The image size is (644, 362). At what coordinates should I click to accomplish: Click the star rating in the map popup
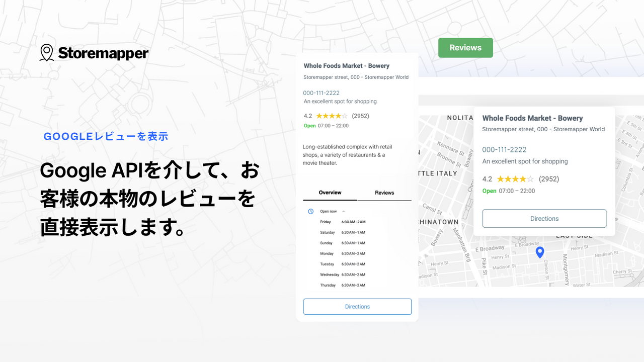pyautogui.click(x=515, y=179)
